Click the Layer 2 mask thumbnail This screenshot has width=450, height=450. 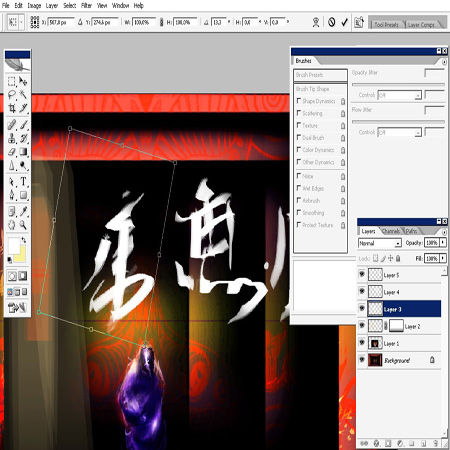(396, 326)
